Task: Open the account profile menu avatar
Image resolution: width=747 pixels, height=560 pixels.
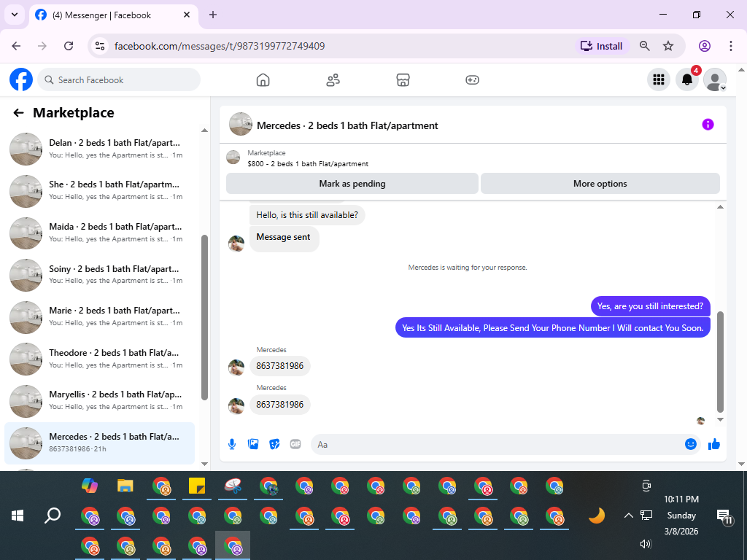Action: 715,79
